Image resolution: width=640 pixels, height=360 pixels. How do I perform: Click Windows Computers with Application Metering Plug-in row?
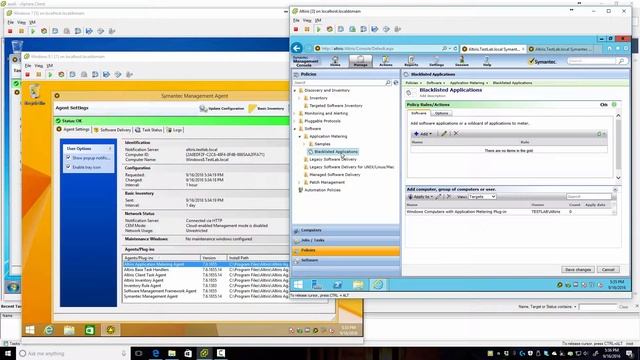pyautogui.click(x=509, y=212)
